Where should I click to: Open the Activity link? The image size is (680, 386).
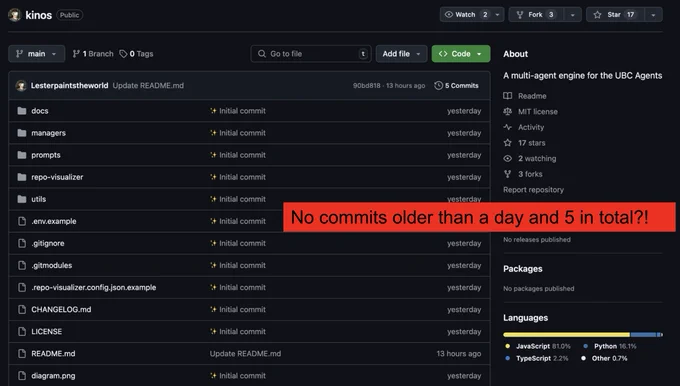pos(531,127)
